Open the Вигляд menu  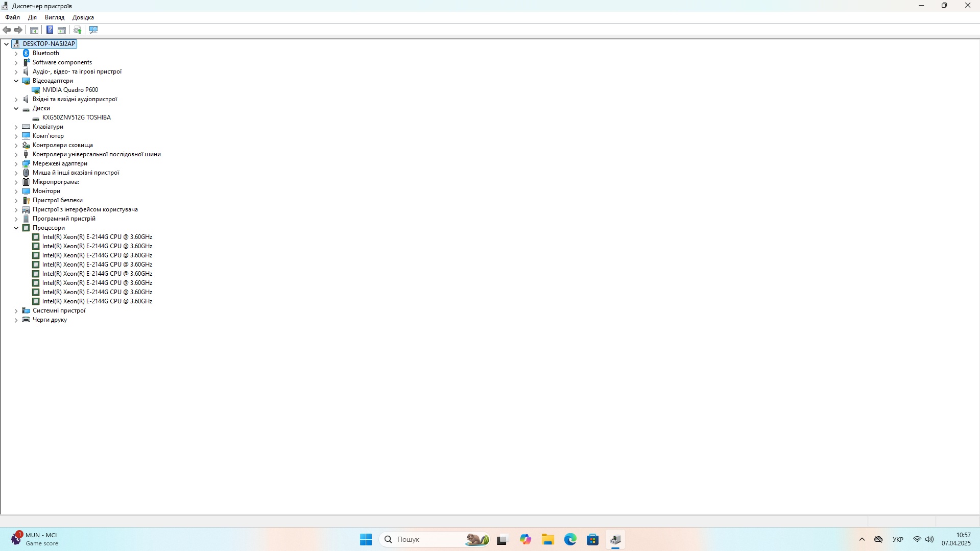point(55,17)
